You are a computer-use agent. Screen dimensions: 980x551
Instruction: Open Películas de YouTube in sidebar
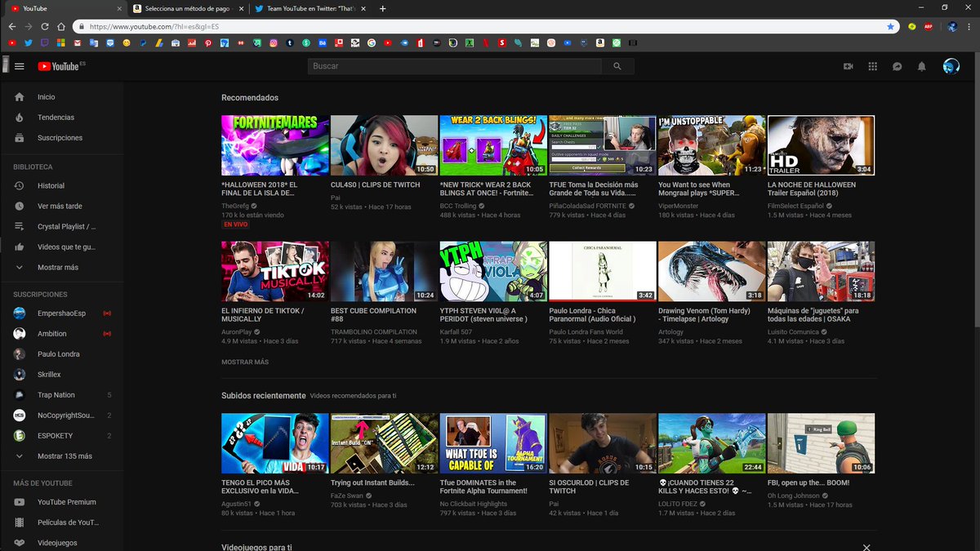click(x=62, y=522)
